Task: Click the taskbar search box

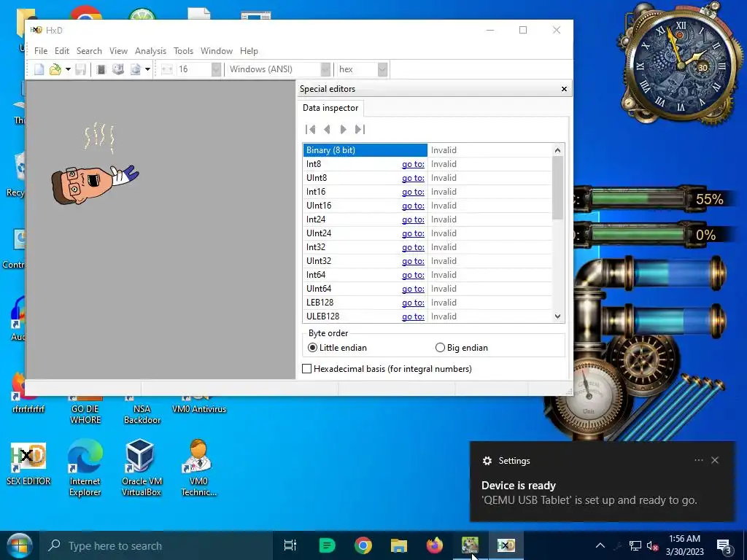Action: click(156, 545)
